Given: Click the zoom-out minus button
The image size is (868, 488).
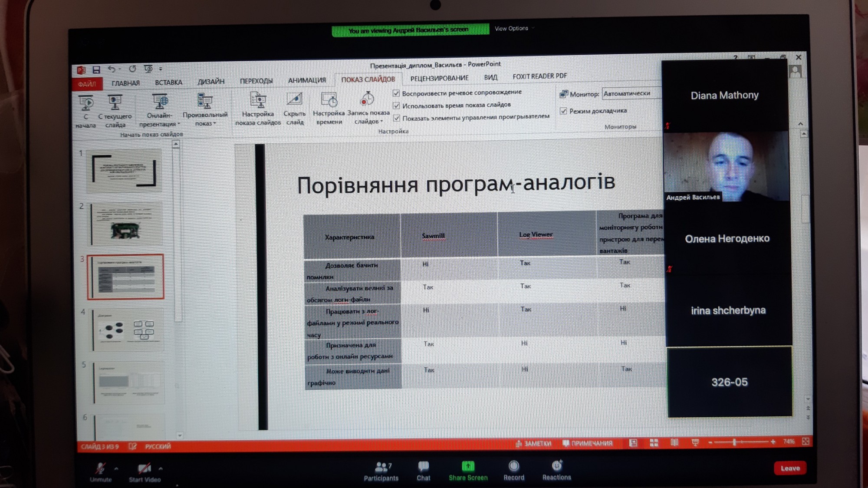Looking at the screenshot, I should [710, 442].
